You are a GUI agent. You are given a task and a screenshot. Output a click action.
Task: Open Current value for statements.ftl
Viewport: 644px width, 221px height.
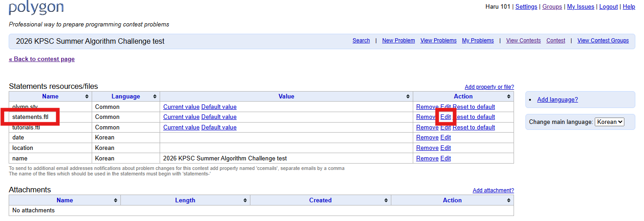click(x=182, y=117)
